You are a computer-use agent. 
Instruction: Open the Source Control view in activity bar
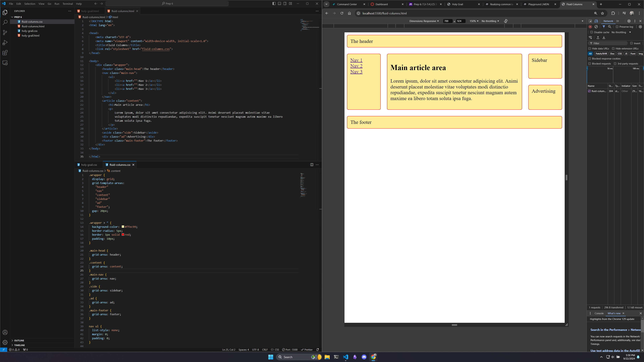coord(5,33)
